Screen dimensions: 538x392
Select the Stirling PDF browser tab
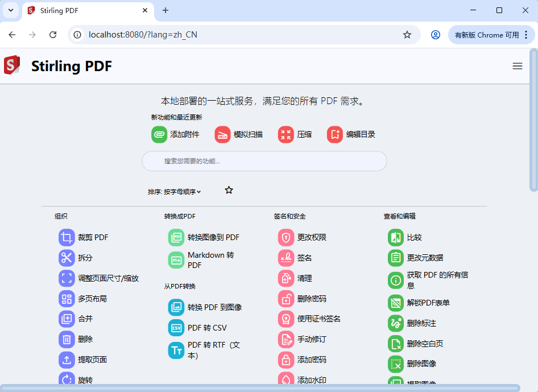click(x=89, y=11)
